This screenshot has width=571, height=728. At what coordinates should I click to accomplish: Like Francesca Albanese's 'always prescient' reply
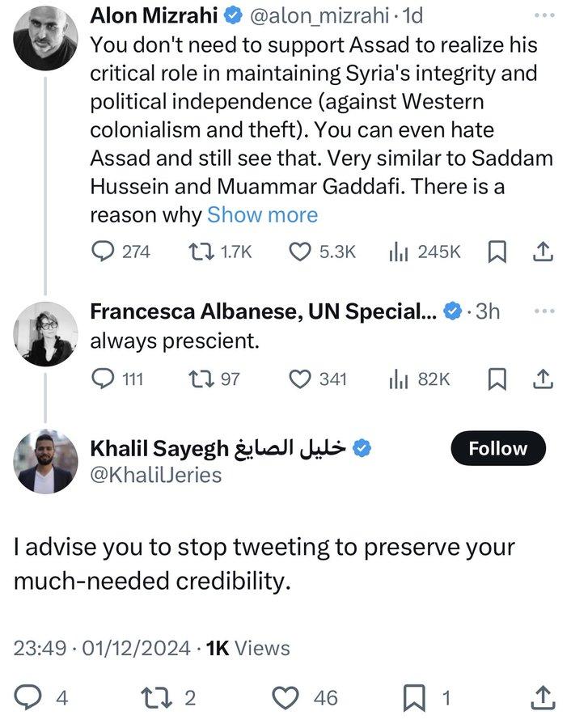click(301, 378)
